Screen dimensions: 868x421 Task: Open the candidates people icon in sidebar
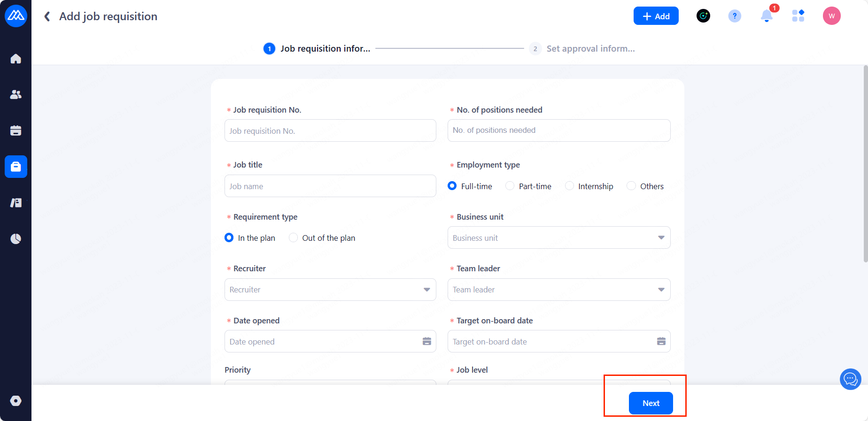click(x=16, y=94)
